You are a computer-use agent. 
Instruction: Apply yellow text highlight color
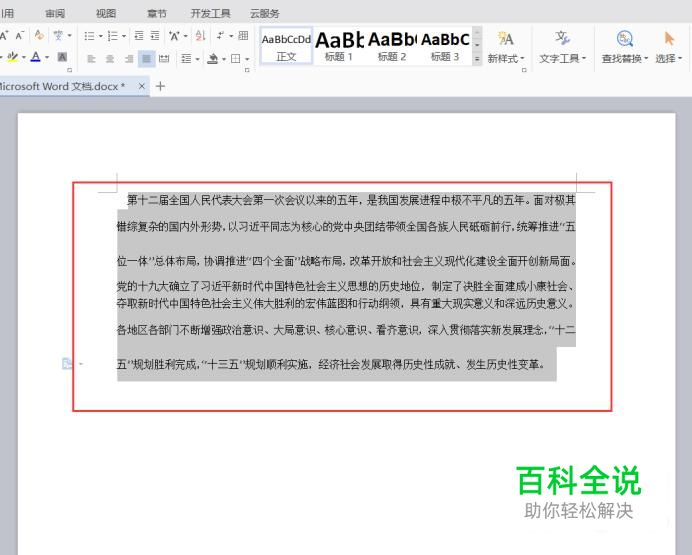12,57
